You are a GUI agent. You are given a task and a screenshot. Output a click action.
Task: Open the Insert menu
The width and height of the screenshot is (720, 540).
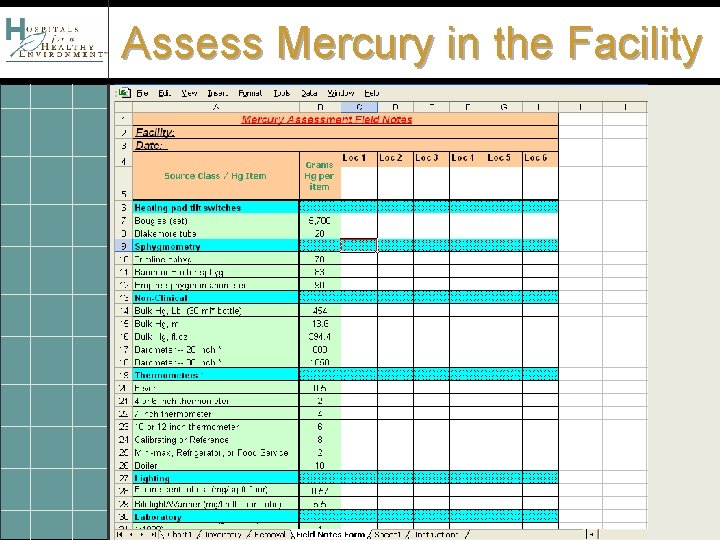(x=217, y=93)
